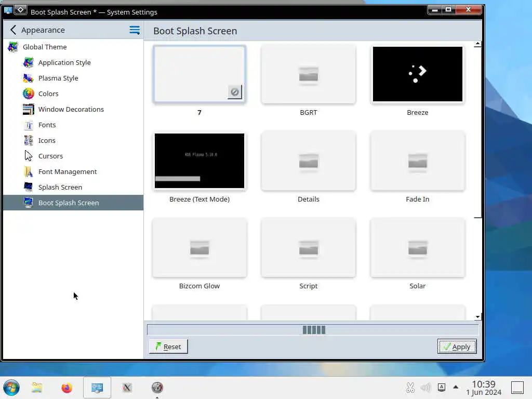Click the Application Style icon
532x399 pixels.
pos(29,62)
